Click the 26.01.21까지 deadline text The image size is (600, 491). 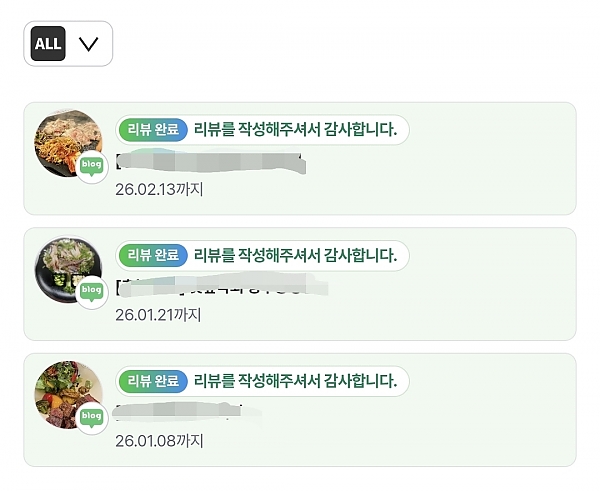[x=159, y=314]
